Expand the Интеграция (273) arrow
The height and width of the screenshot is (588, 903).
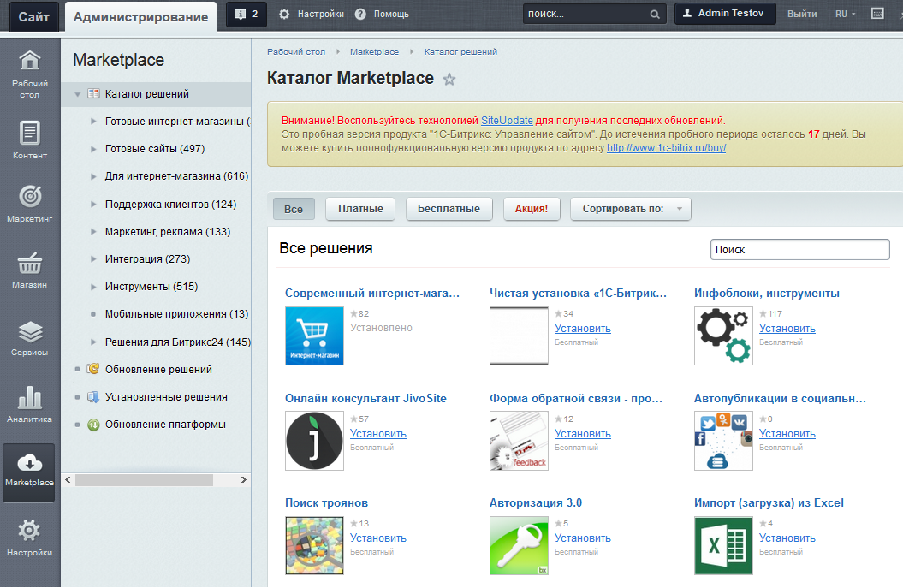click(x=93, y=259)
